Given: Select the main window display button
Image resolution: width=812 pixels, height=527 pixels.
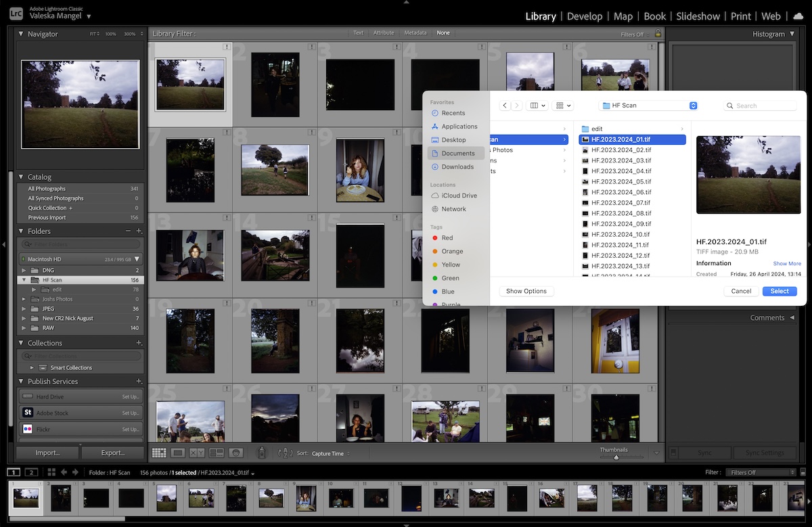Looking at the screenshot, I should [14, 472].
